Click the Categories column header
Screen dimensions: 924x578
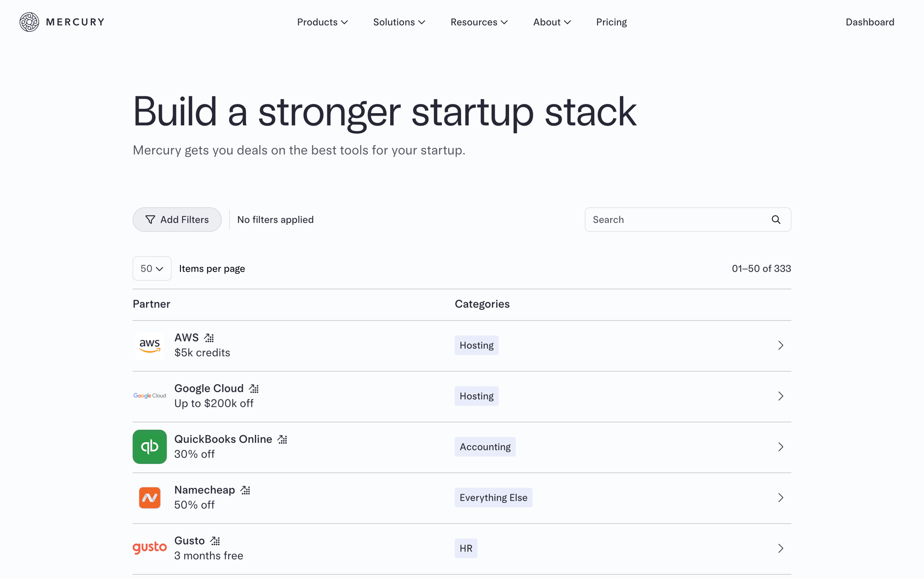pyautogui.click(x=482, y=304)
